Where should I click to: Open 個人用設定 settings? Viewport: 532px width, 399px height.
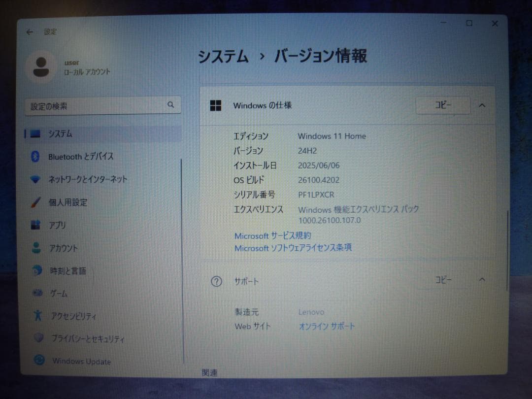[x=68, y=202]
